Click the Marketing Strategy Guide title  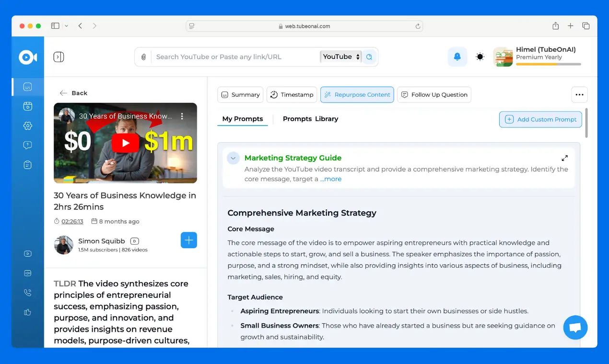(293, 158)
